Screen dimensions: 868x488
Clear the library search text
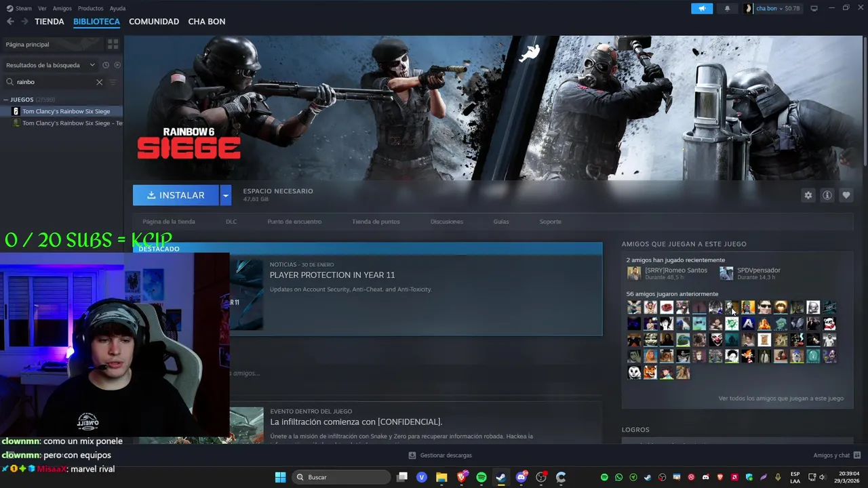[99, 82]
